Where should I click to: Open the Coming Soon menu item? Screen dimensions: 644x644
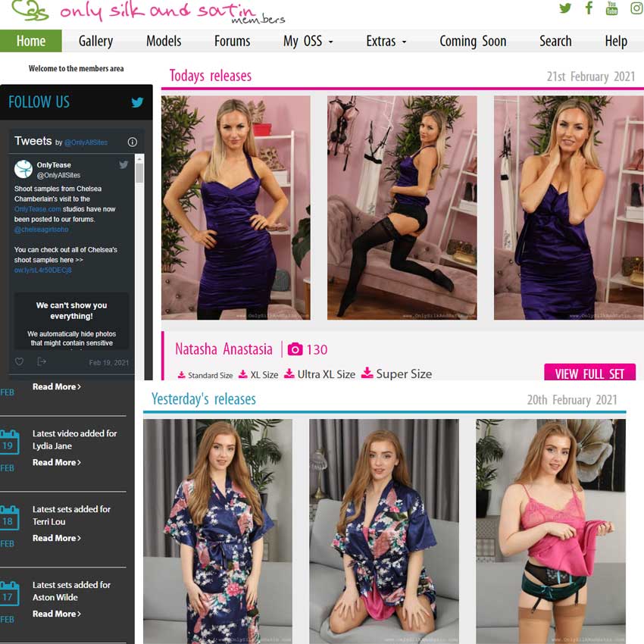click(x=473, y=41)
